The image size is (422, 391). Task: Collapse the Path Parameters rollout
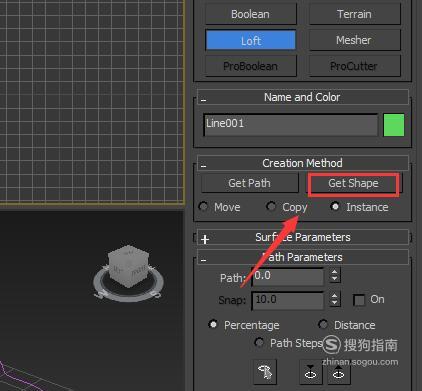tap(302, 257)
